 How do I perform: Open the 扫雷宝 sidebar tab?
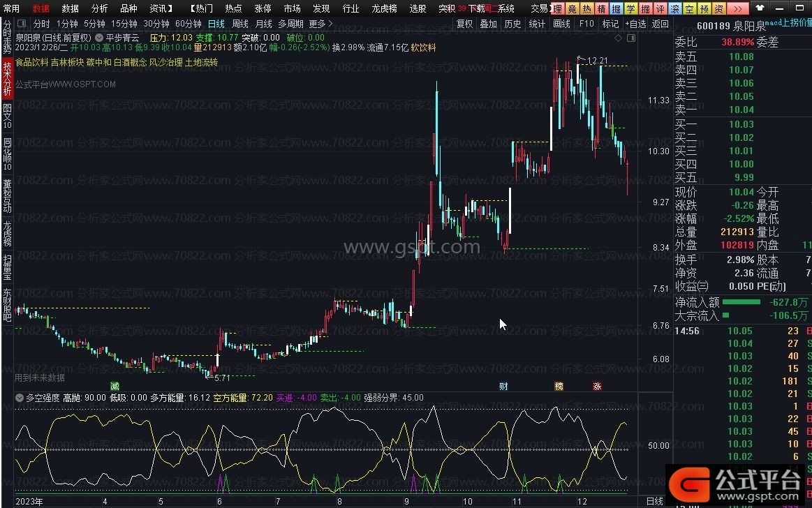(7, 267)
